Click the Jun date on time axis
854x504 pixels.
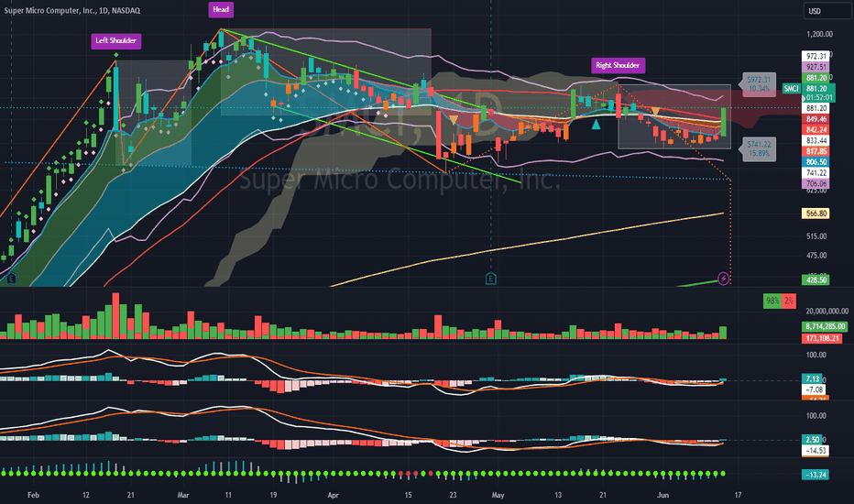(x=662, y=495)
